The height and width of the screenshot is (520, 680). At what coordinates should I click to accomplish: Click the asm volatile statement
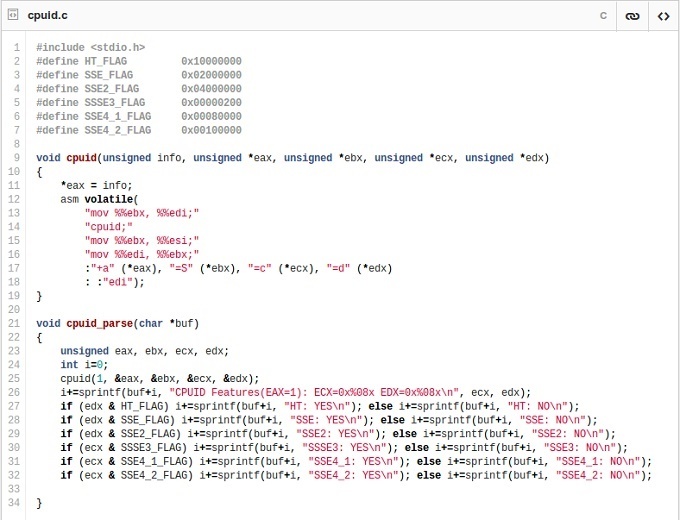(x=100, y=199)
